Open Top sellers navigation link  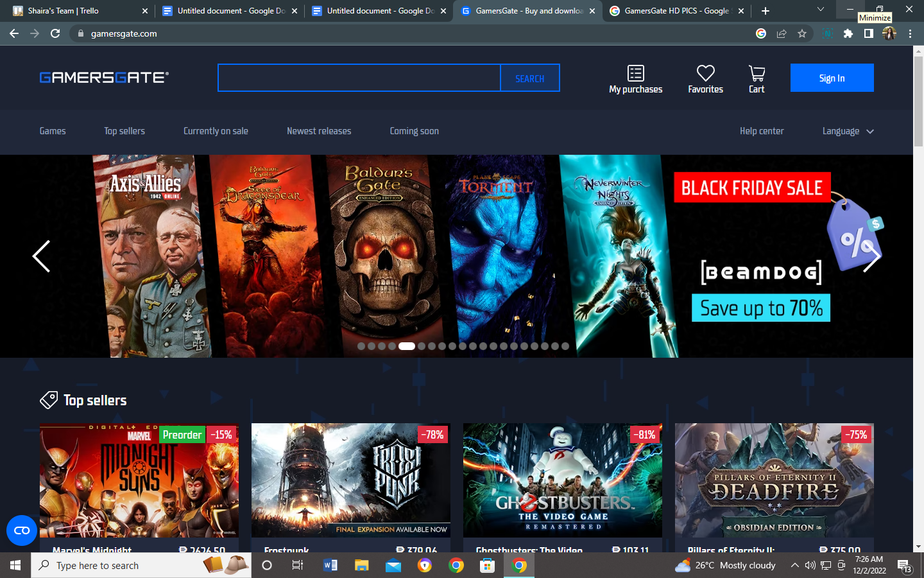point(124,131)
